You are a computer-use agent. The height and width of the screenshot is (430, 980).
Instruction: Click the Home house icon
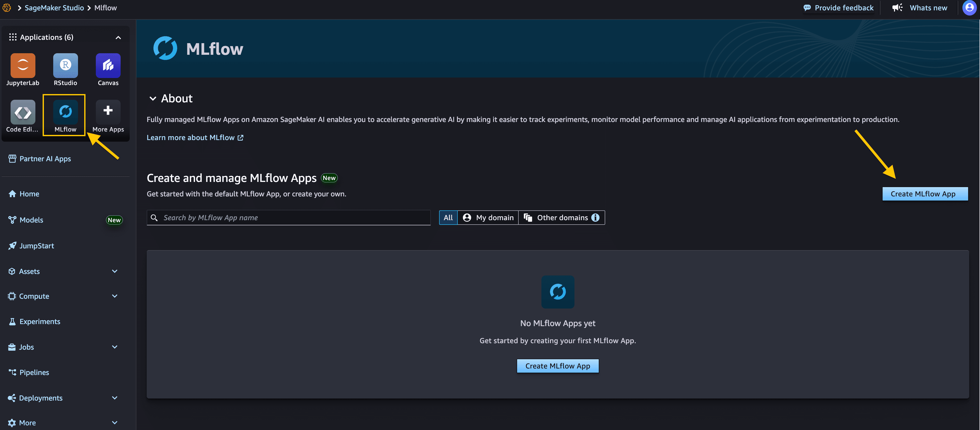tap(12, 194)
